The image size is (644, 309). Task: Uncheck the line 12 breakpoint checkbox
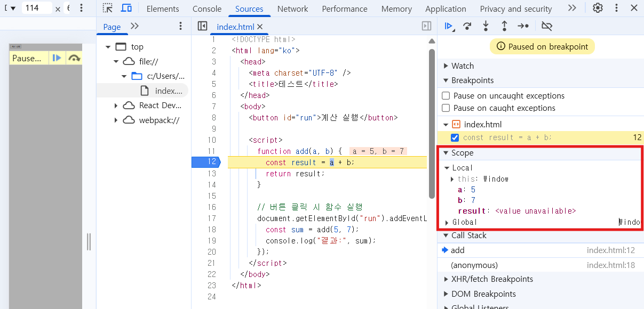455,137
